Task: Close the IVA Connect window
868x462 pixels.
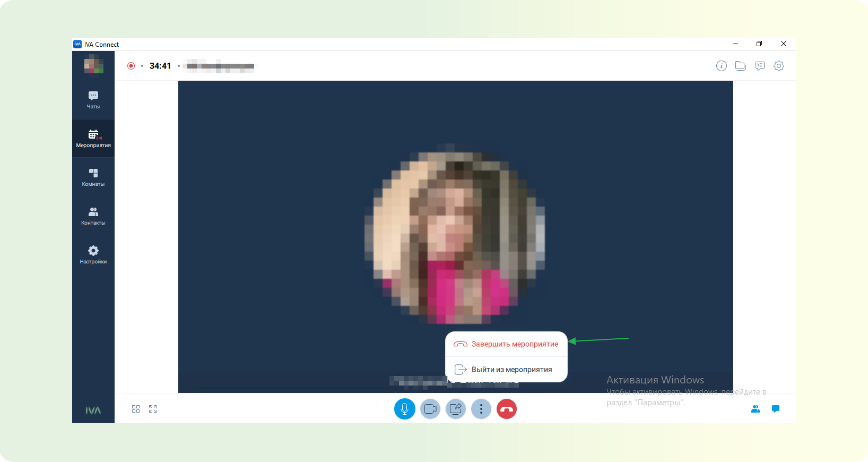Action: tap(784, 44)
